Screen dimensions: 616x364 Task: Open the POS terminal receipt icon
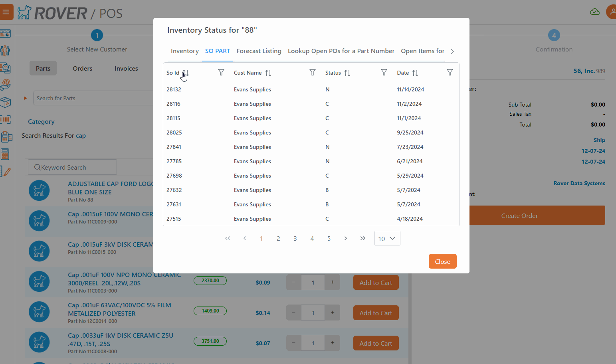[6, 136]
